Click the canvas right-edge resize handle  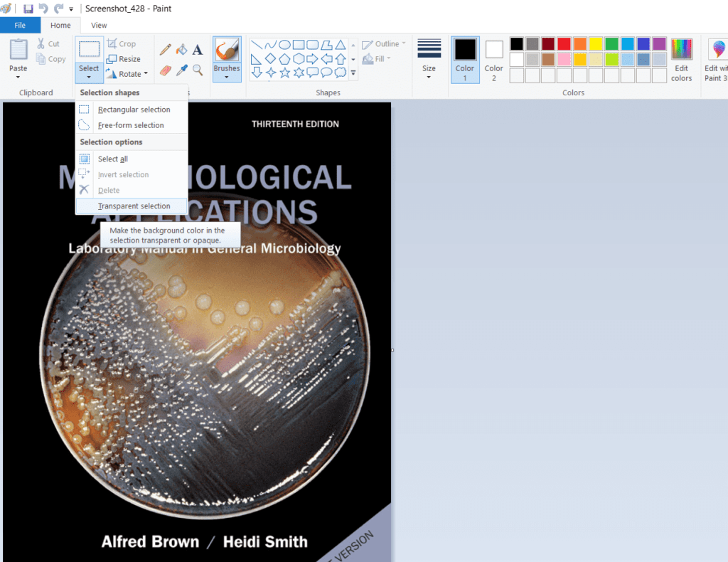point(392,350)
